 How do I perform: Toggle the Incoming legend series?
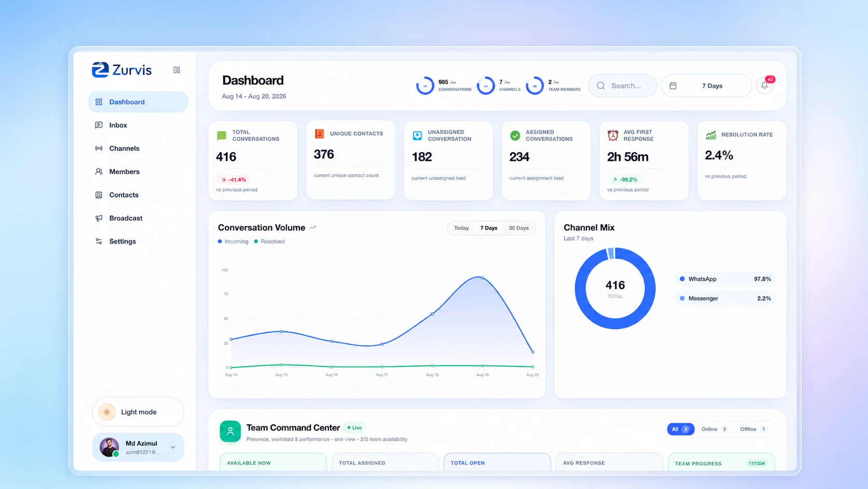[x=233, y=242]
